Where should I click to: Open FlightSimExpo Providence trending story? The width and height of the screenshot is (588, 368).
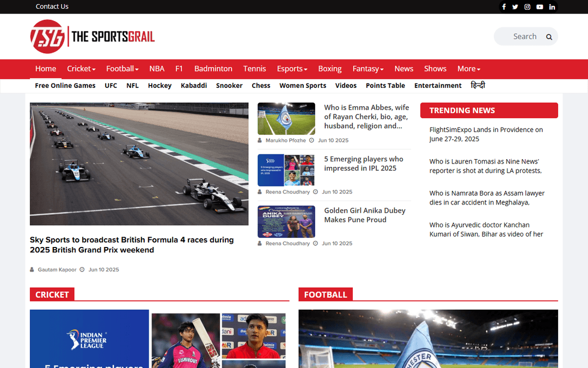point(486,135)
